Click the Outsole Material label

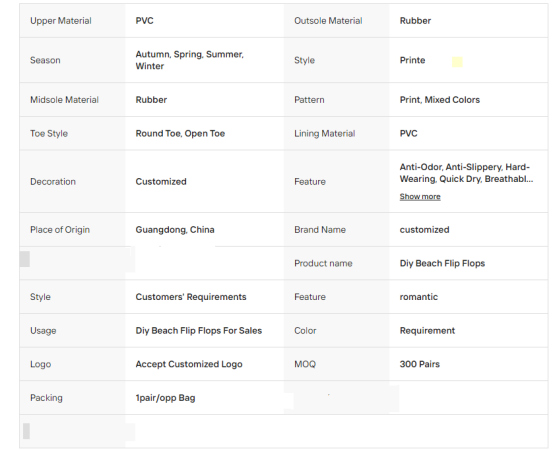coord(328,20)
